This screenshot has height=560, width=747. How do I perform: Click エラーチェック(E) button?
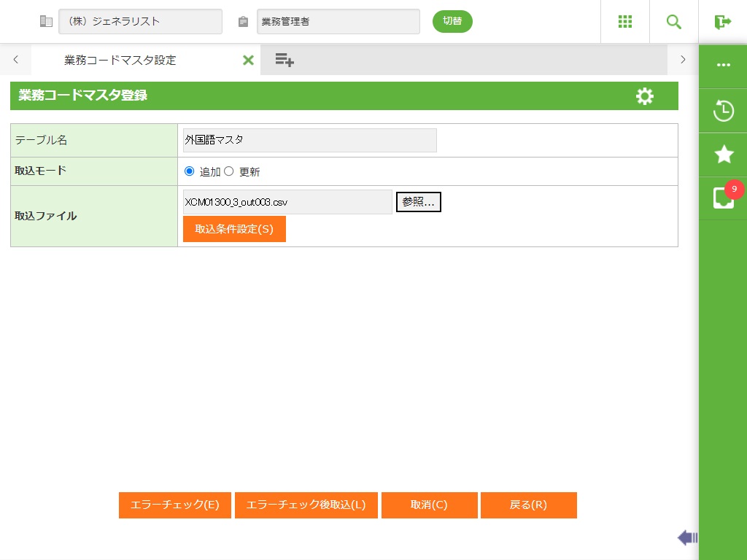coord(175,505)
